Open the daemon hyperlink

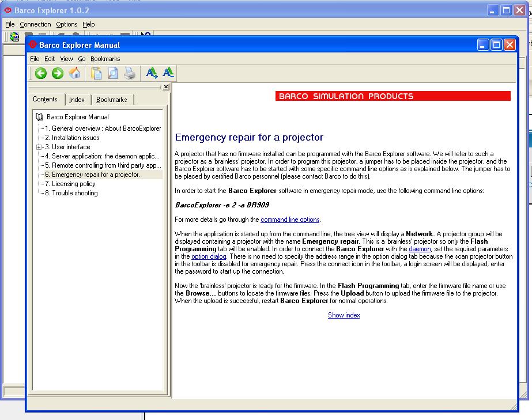(x=420, y=249)
